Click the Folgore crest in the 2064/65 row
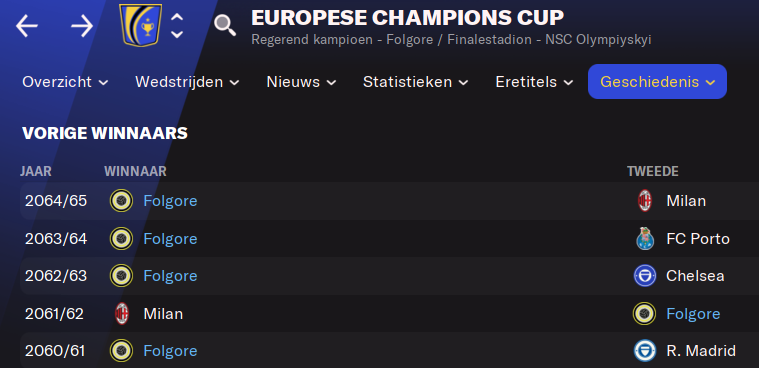Screen dimensions: 759x368 (x=121, y=201)
